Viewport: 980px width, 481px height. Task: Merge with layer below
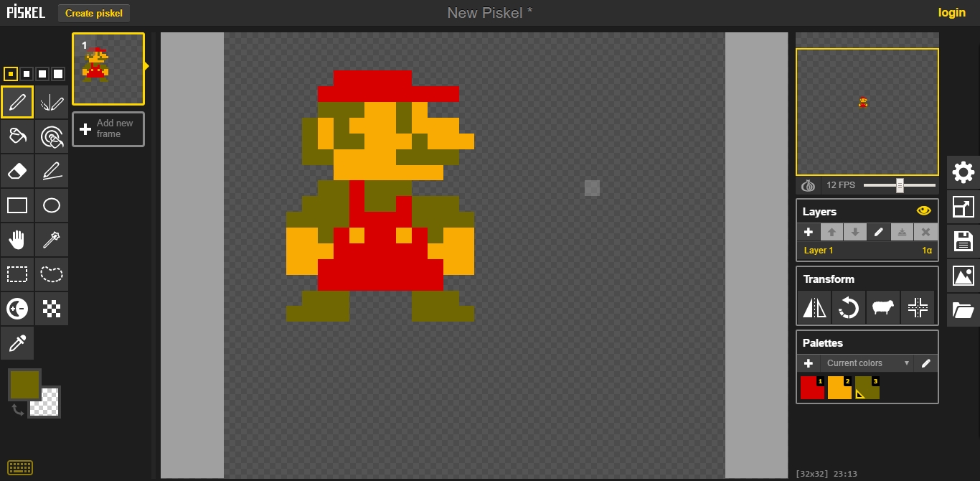[902, 232]
